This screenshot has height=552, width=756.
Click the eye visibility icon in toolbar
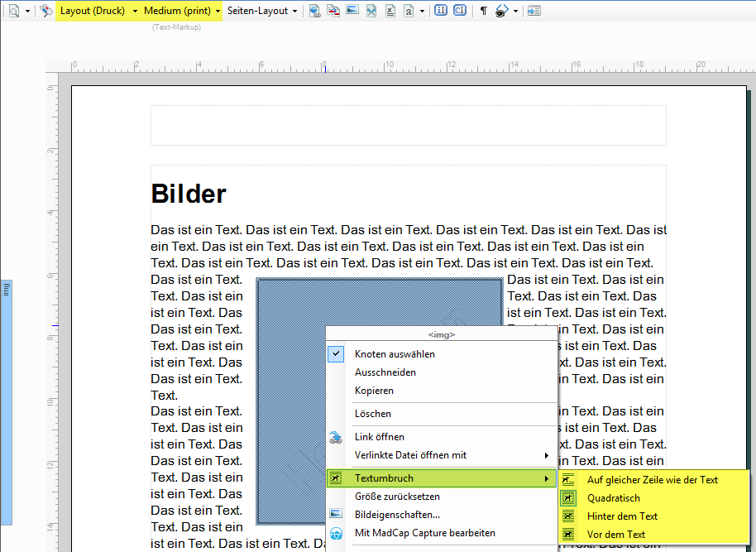501,11
